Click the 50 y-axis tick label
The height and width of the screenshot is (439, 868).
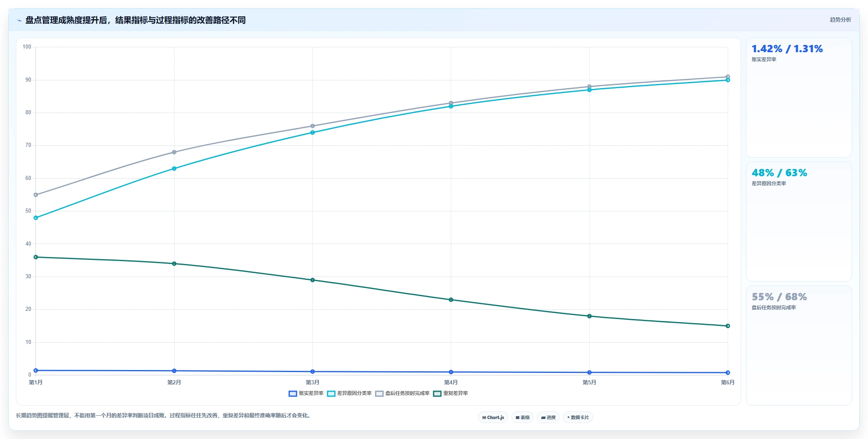(x=28, y=211)
